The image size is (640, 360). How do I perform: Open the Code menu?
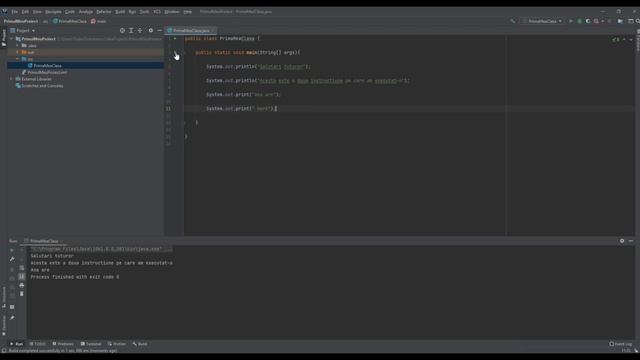tap(70, 12)
